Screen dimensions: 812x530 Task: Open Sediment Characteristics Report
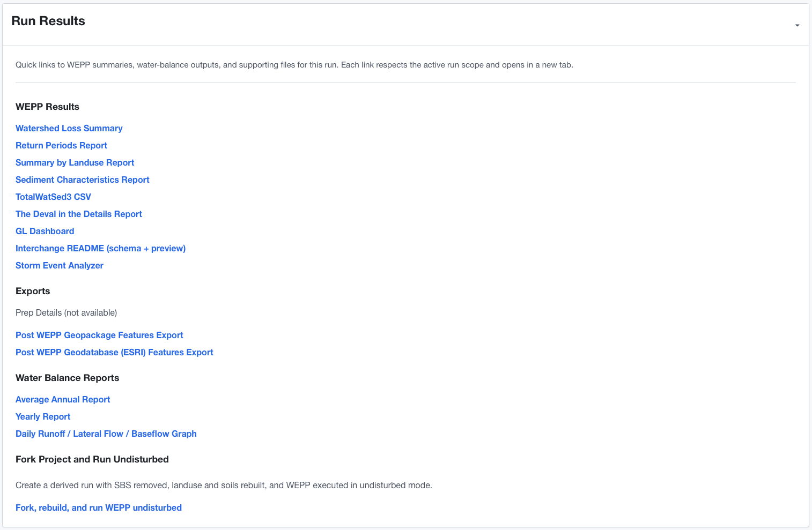(x=82, y=180)
